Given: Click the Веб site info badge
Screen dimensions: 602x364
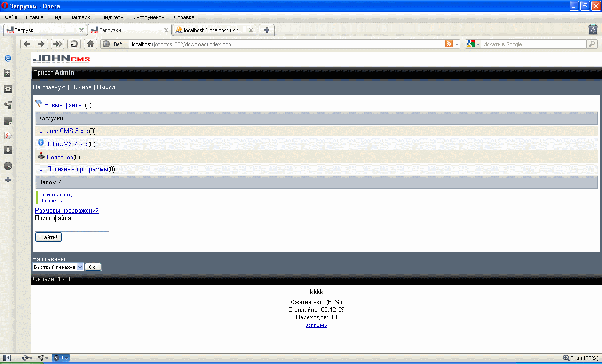Looking at the screenshot, I should [114, 44].
